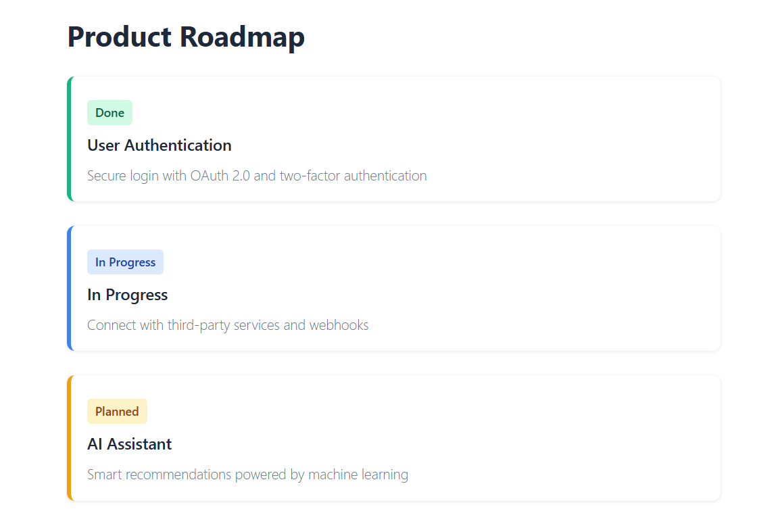Click the blue left border stripe

[x=69, y=289]
